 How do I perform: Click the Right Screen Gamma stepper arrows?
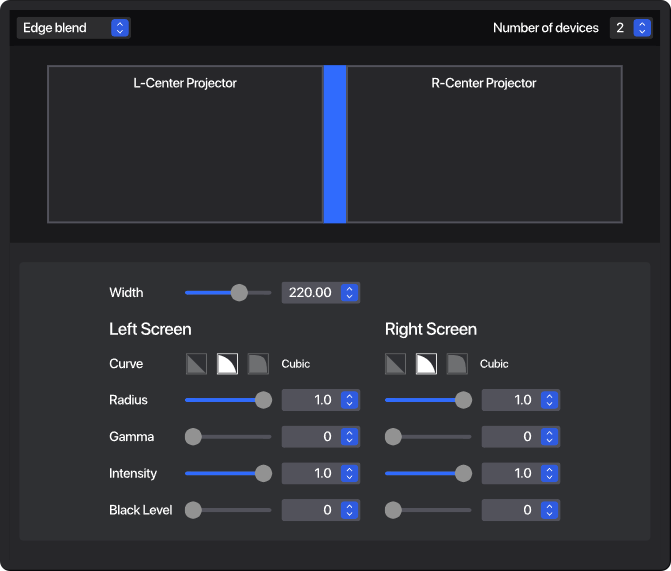(x=549, y=437)
